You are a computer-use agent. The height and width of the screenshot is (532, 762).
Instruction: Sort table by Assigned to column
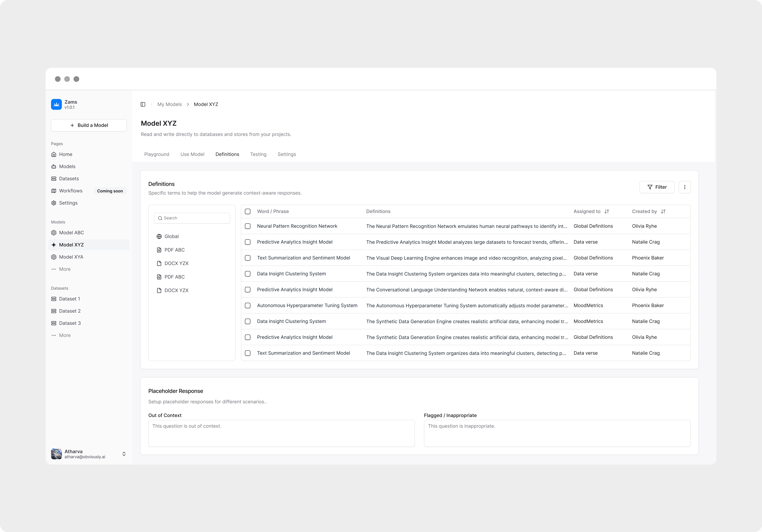tap(607, 211)
